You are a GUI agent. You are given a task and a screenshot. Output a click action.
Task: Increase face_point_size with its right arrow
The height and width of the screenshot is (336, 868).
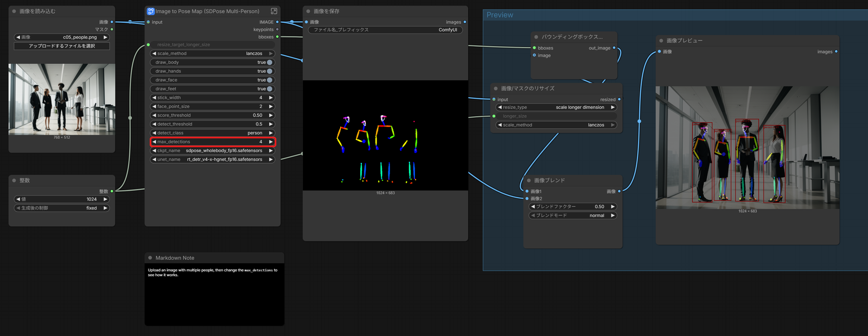[x=271, y=106]
